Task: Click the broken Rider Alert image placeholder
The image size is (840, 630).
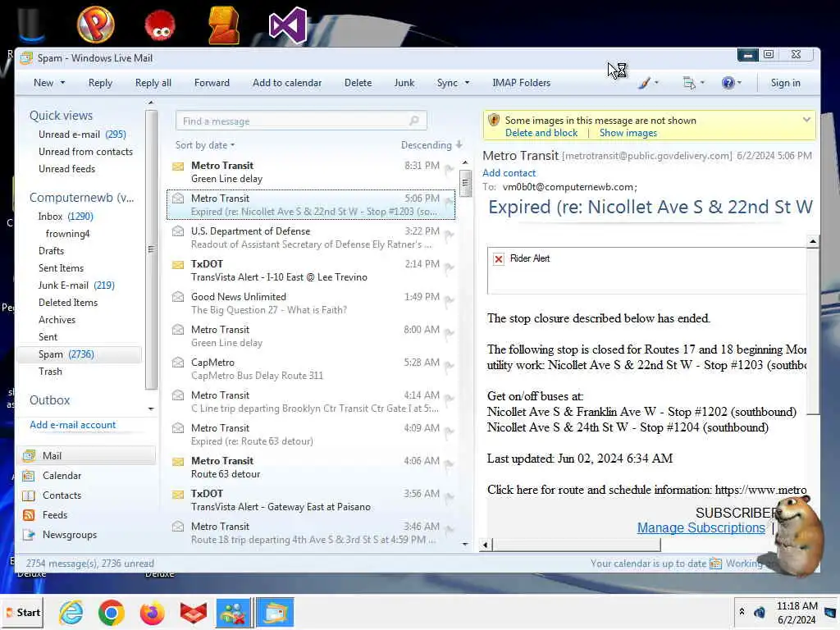Action: click(x=499, y=259)
